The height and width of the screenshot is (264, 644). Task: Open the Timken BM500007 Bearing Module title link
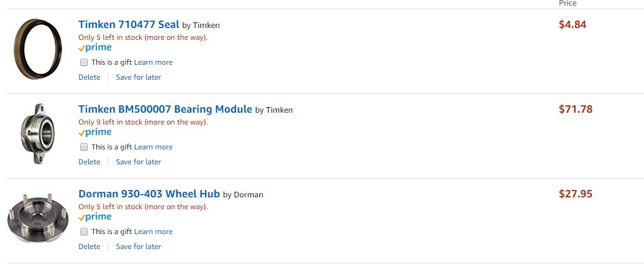click(165, 110)
